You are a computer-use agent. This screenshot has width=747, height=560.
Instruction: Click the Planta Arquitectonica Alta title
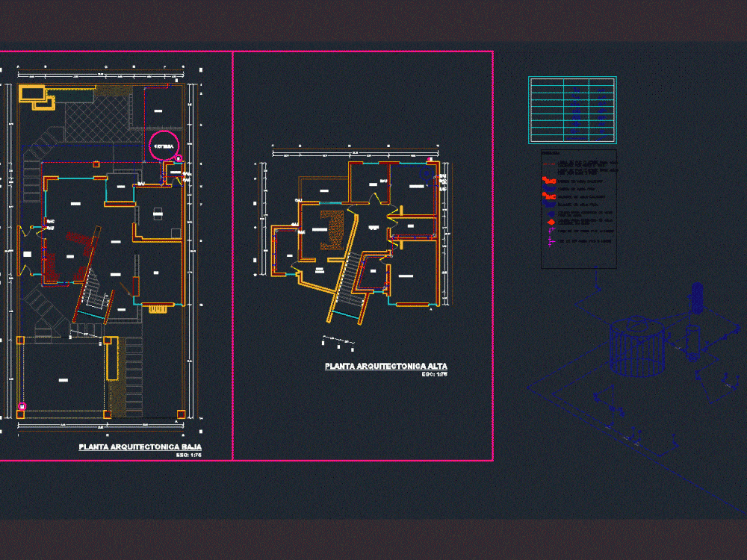click(x=385, y=366)
